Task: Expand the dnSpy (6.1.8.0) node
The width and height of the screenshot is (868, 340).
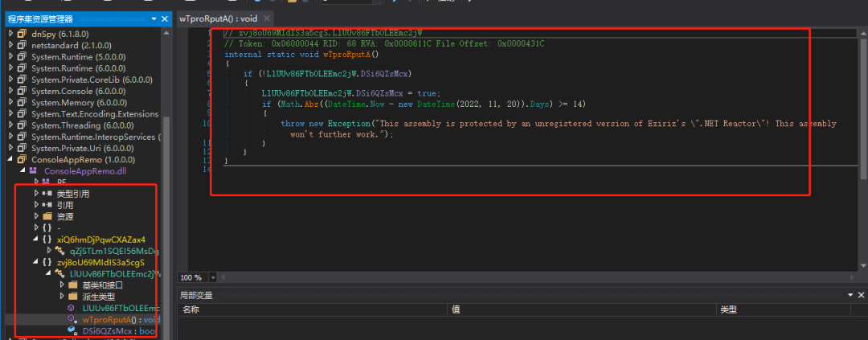Action: 10,34
